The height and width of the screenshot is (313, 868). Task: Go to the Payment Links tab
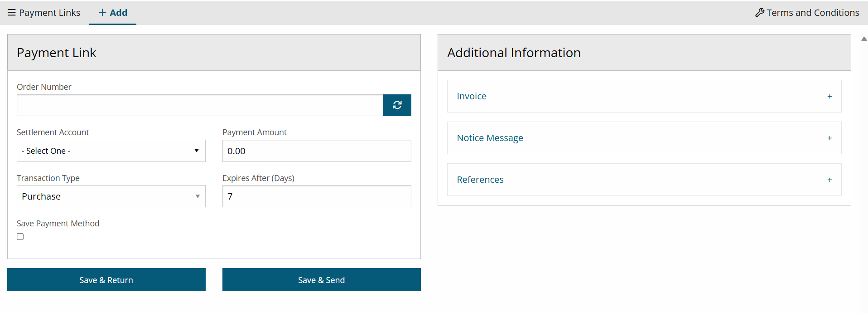pyautogui.click(x=49, y=13)
